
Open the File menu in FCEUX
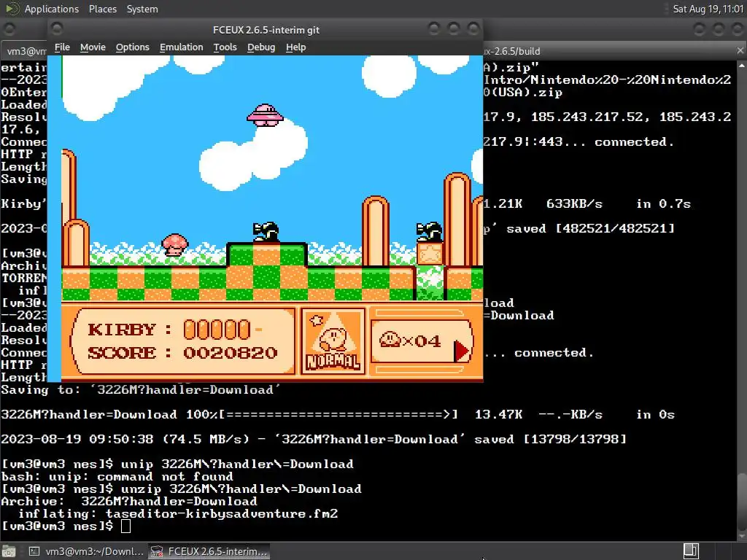62,47
